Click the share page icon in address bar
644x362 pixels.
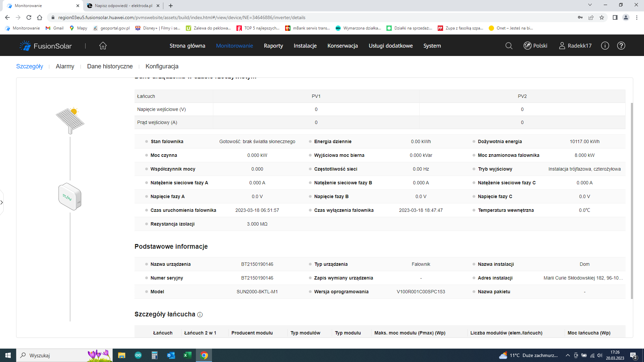click(591, 17)
